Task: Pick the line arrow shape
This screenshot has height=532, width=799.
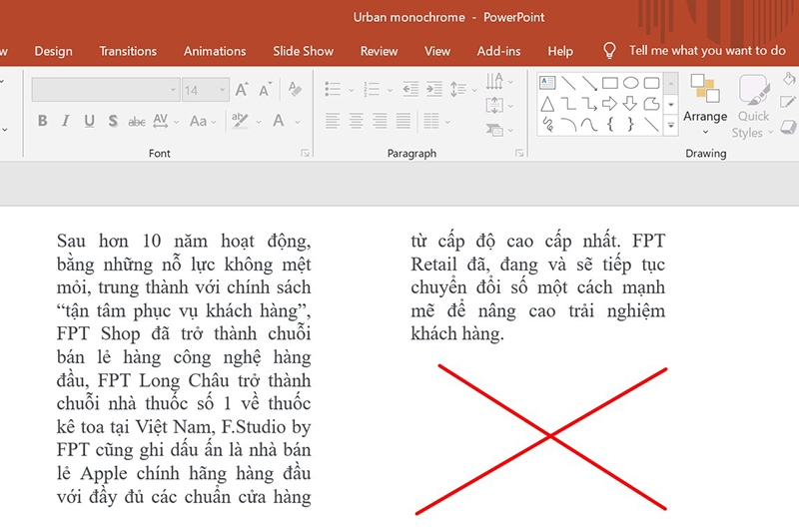Action: click(589, 83)
